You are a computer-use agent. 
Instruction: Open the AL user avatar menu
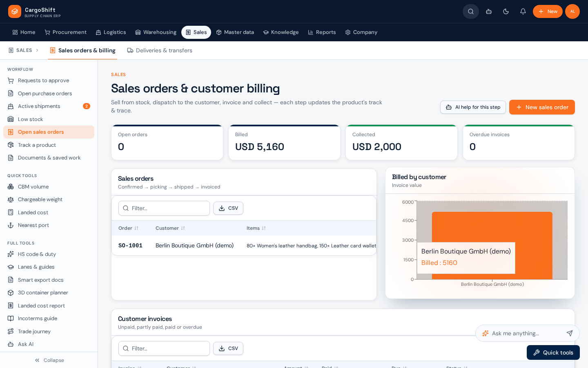coord(572,11)
